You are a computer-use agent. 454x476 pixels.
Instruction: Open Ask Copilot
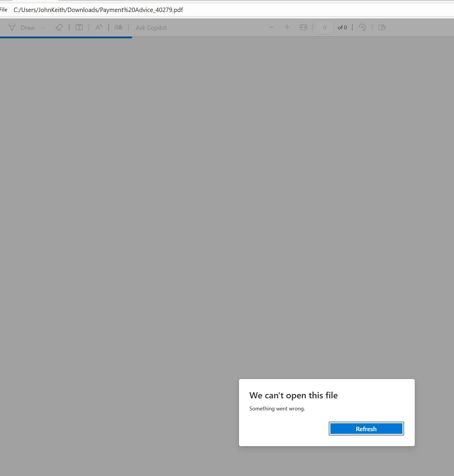tap(151, 28)
